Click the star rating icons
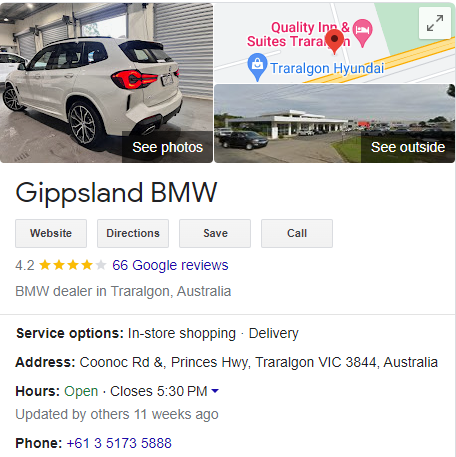This screenshot has width=456, height=457. 73,265
